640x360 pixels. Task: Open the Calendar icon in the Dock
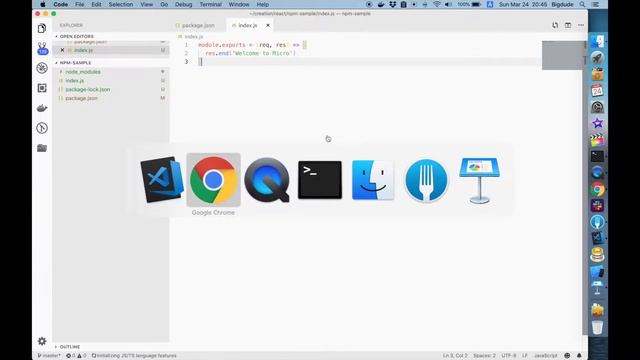(598, 90)
